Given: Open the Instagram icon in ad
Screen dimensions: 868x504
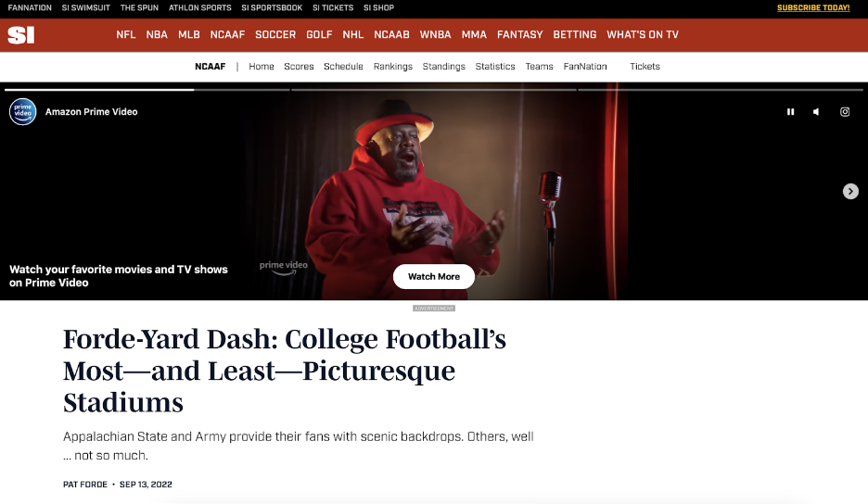Looking at the screenshot, I should 845,112.
